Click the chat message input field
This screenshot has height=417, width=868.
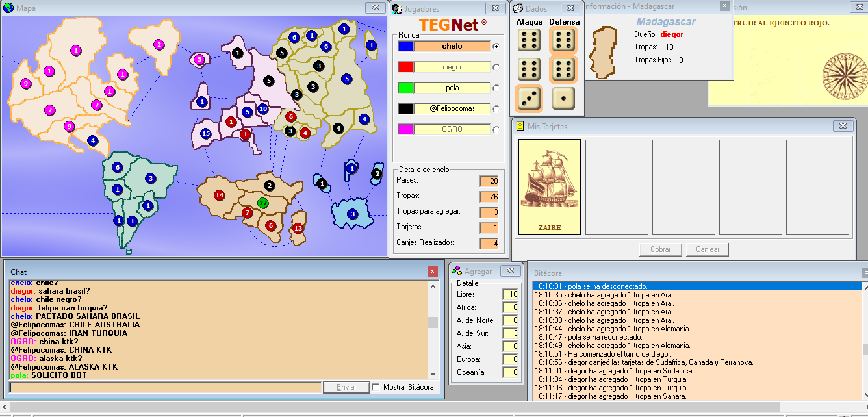point(166,387)
